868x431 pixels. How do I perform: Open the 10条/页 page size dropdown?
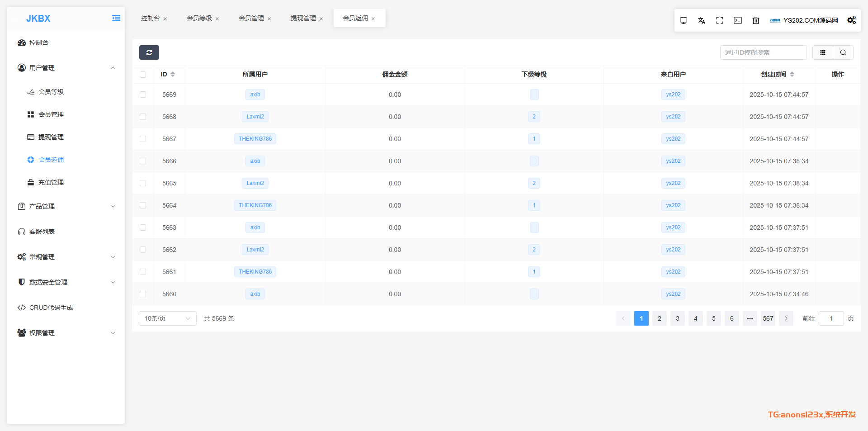point(167,318)
